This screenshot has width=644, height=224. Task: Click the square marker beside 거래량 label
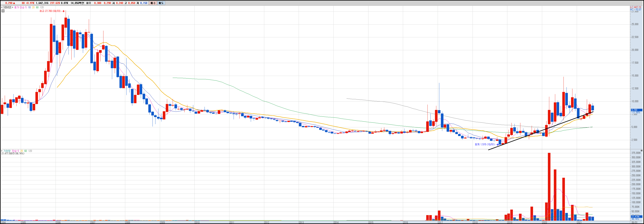coord(2,151)
